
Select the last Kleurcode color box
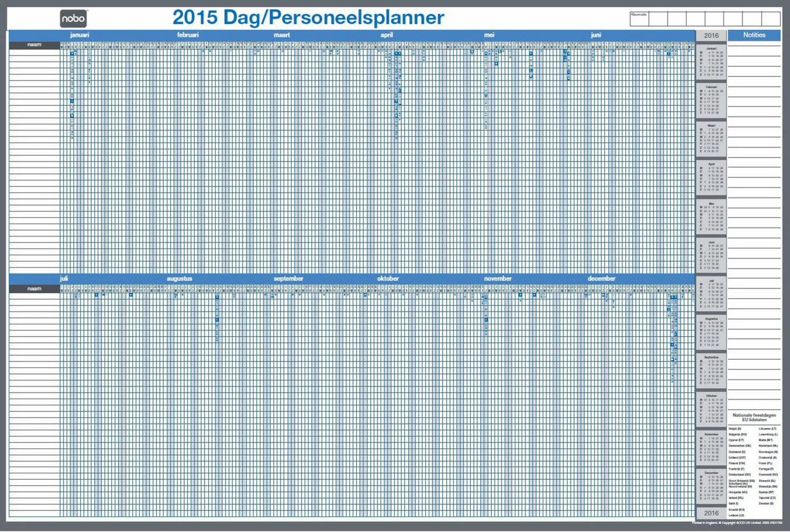(x=771, y=18)
